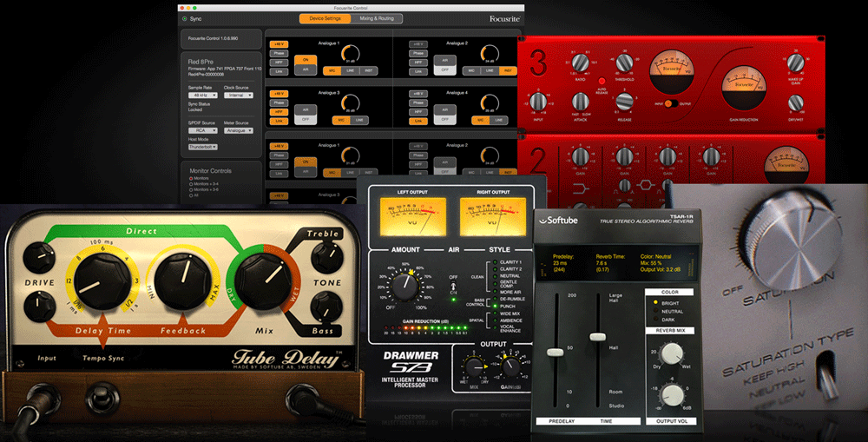This screenshot has height=442, width=868.
Task: Switch to the Mixing & Routing tab
Action: [377, 19]
